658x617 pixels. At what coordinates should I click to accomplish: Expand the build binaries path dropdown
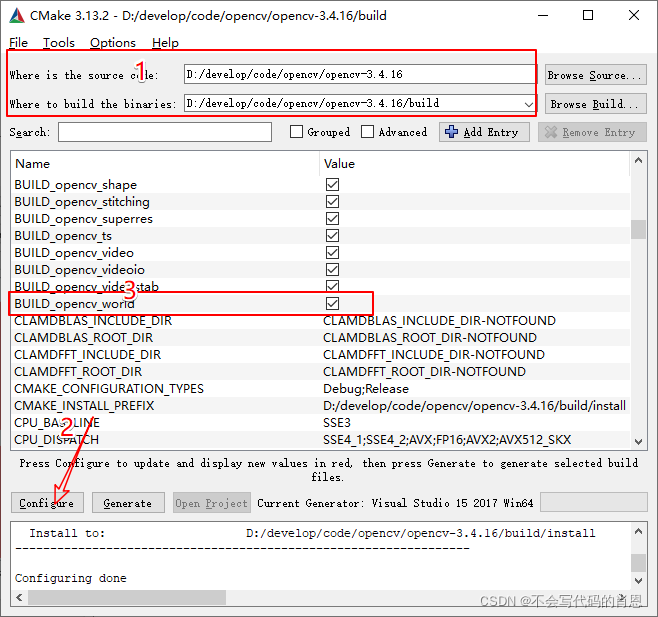tap(529, 104)
